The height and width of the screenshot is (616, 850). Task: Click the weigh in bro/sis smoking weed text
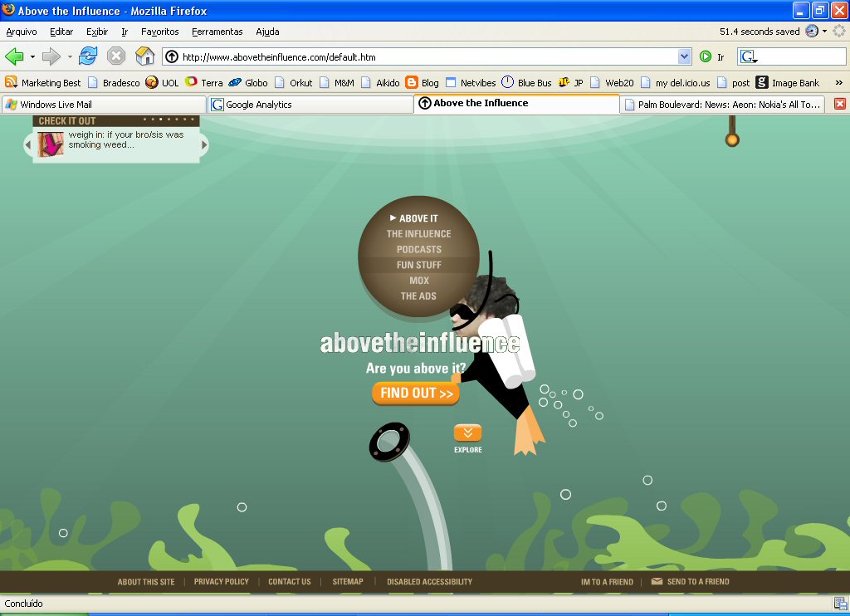click(x=126, y=139)
